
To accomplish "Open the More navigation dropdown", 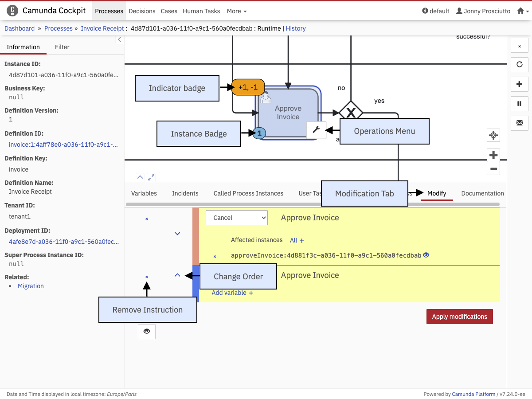I will coord(236,11).
